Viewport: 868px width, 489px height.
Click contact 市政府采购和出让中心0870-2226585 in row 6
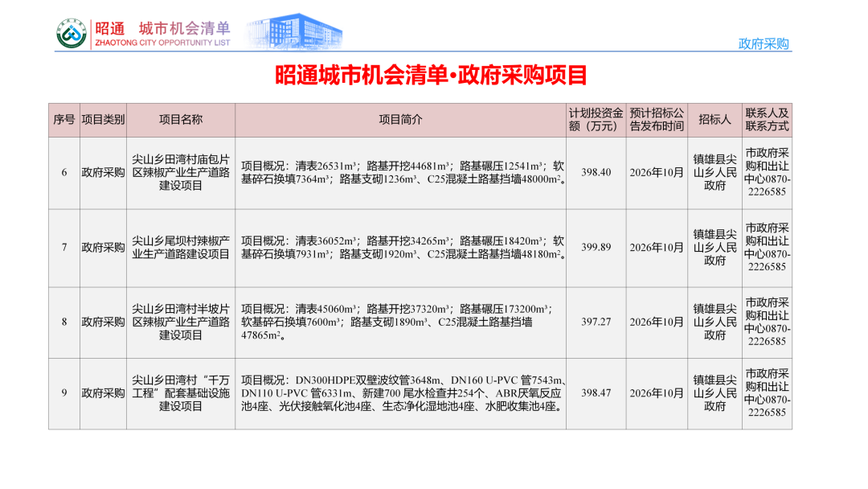[x=768, y=173]
